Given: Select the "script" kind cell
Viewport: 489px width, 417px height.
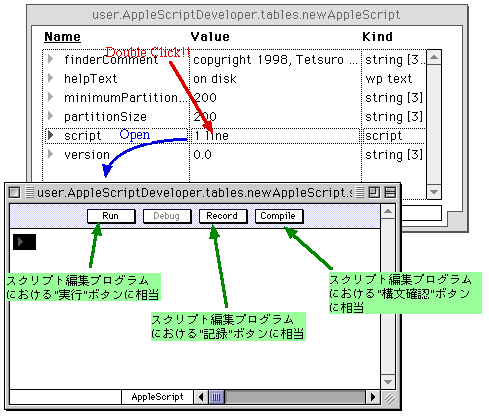Looking at the screenshot, I should [384, 136].
